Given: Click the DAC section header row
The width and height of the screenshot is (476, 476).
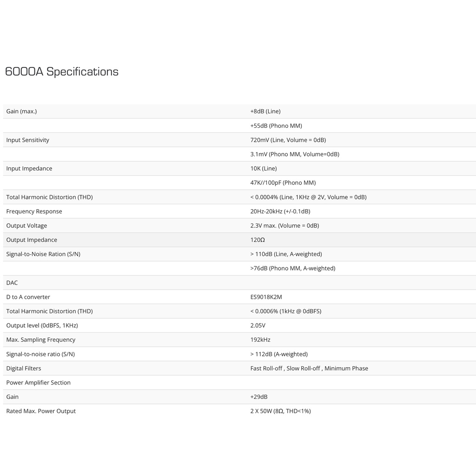Looking at the screenshot, I should [12, 283].
